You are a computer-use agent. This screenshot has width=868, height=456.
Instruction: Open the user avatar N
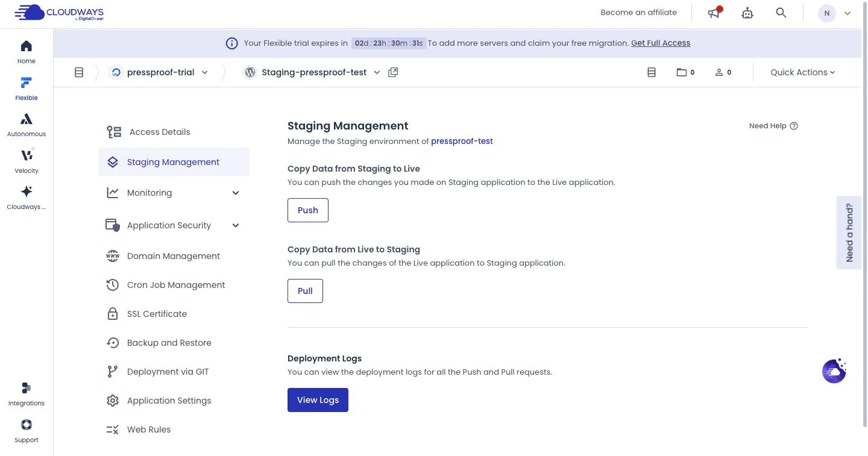827,13
